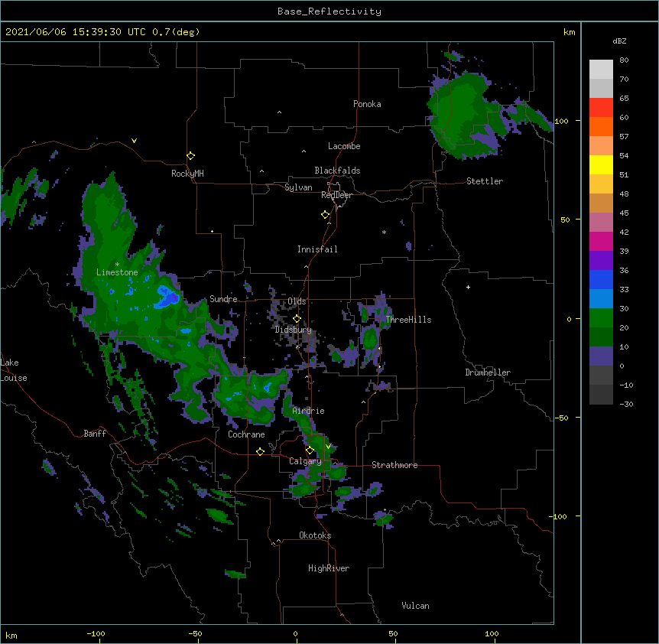This screenshot has width=659, height=644.
Task: Click the Airdrie city label
Action: point(308,411)
